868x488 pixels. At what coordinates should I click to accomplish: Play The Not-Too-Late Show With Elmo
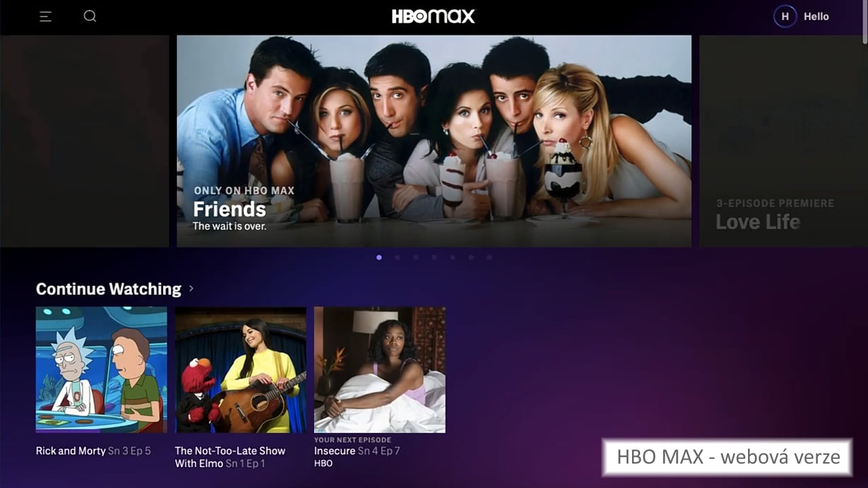point(240,369)
